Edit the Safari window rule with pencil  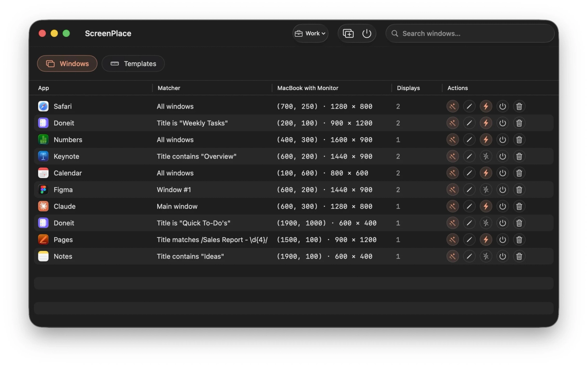point(469,106)
